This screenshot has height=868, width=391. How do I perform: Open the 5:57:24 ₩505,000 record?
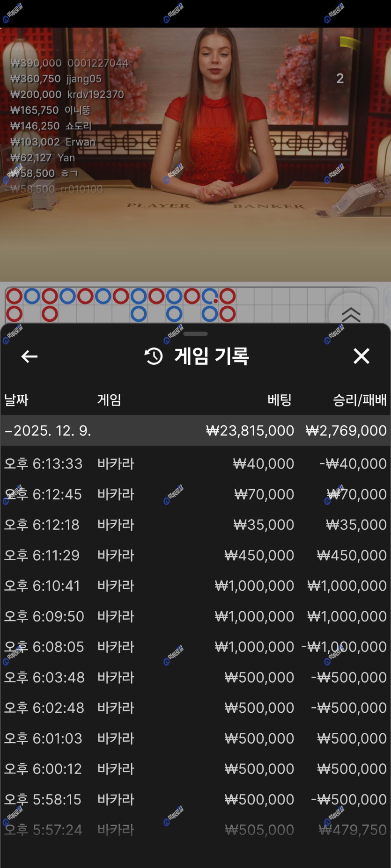195,830
